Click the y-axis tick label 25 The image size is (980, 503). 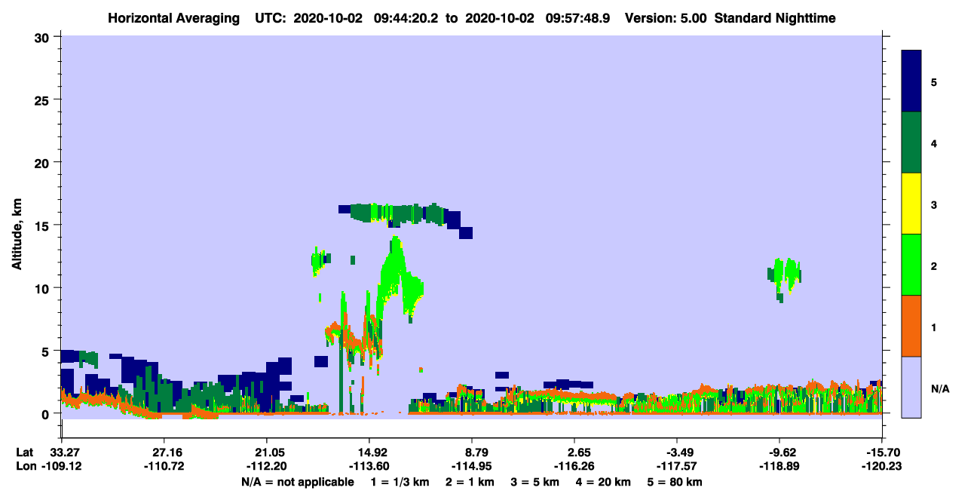(x=44, y=100)
